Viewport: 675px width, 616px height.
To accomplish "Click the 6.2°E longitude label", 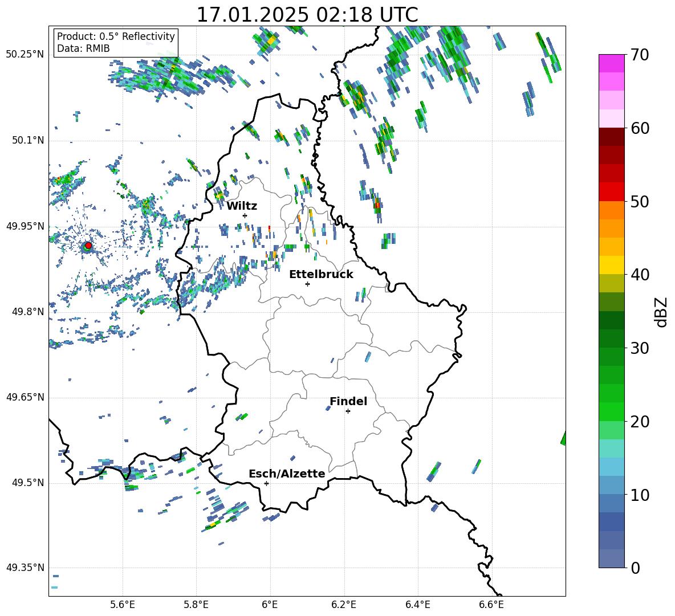I will 344,605.
